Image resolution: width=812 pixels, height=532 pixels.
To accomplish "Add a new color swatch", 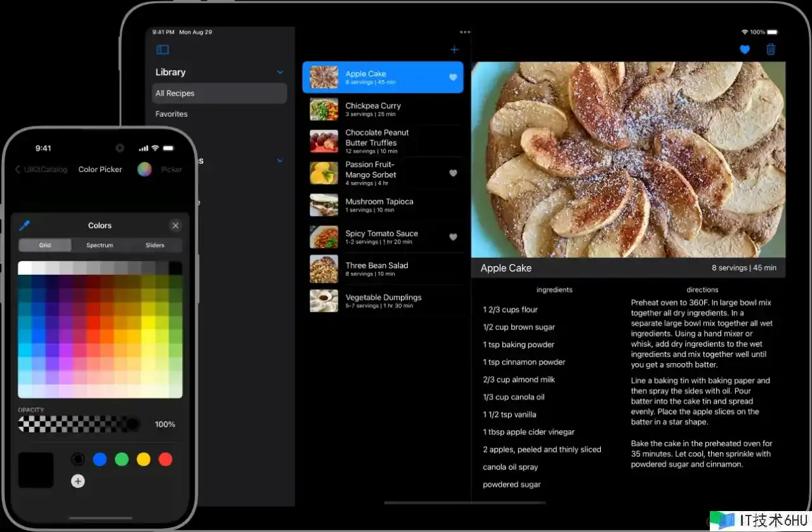I will tap(78, 481).
